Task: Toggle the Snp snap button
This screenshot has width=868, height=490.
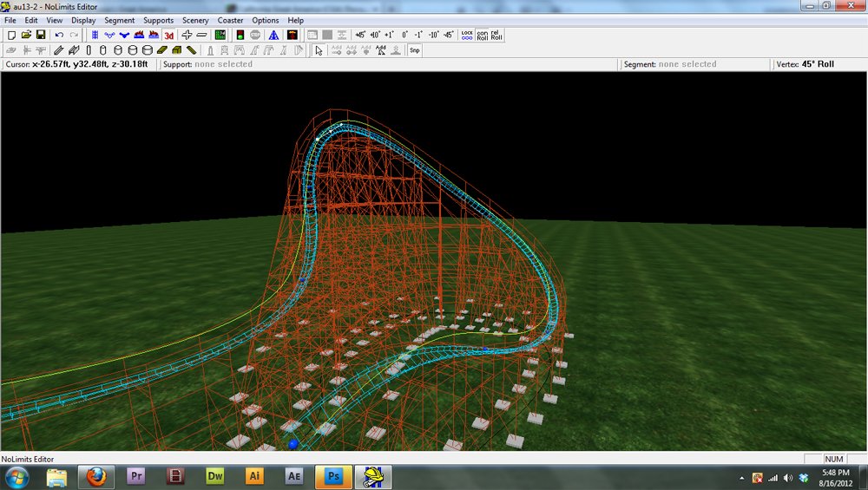Action: (415, 50)
